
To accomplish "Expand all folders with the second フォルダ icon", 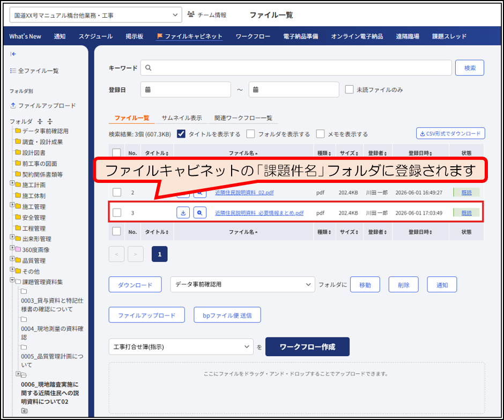I will [50, 121].
